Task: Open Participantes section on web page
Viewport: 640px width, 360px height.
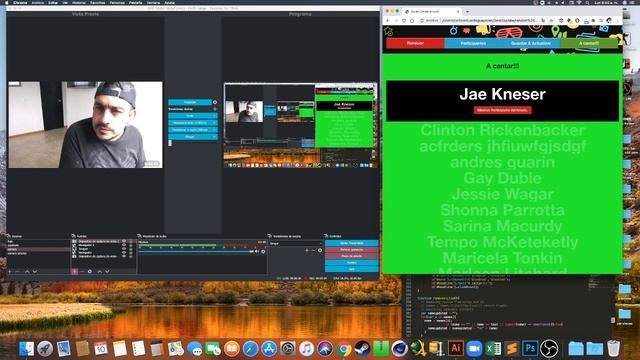Action: click(473, 43)
